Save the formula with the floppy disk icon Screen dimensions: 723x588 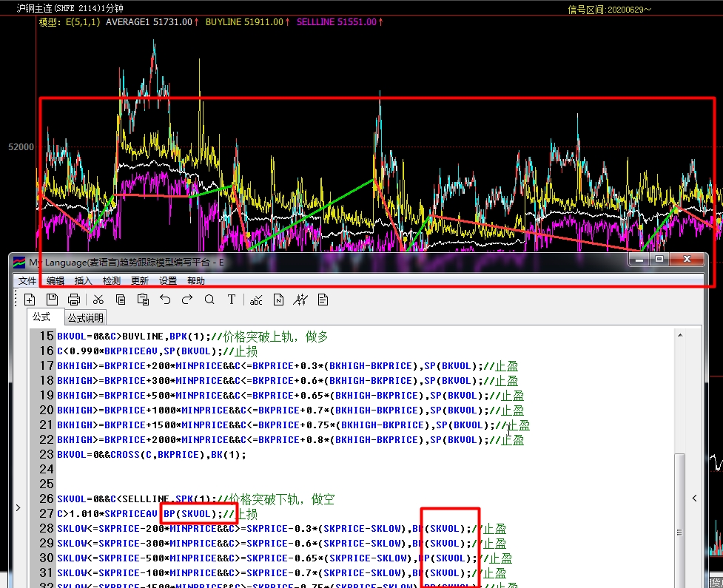[52, 300]
